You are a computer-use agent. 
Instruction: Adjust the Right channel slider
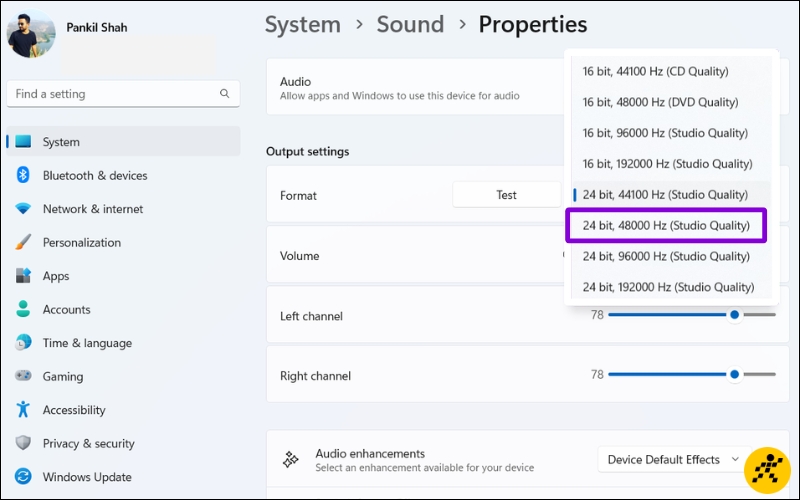pos(692,374)
